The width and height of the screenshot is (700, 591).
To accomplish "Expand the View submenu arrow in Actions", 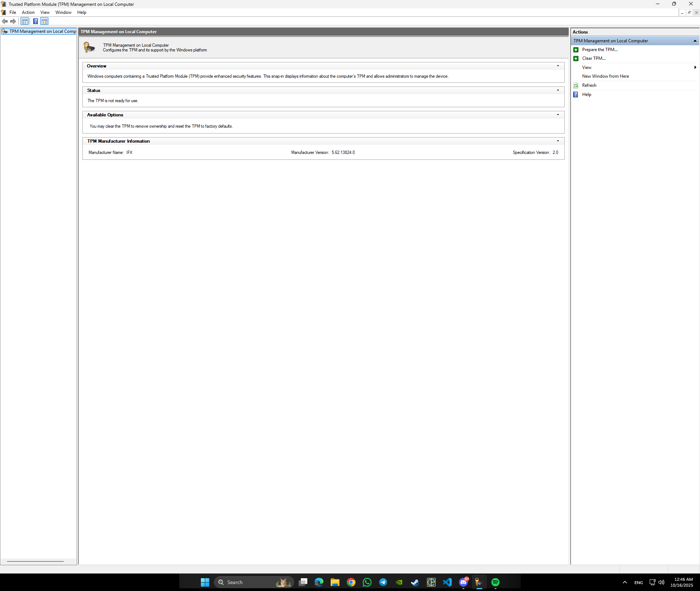I will 695,67.
